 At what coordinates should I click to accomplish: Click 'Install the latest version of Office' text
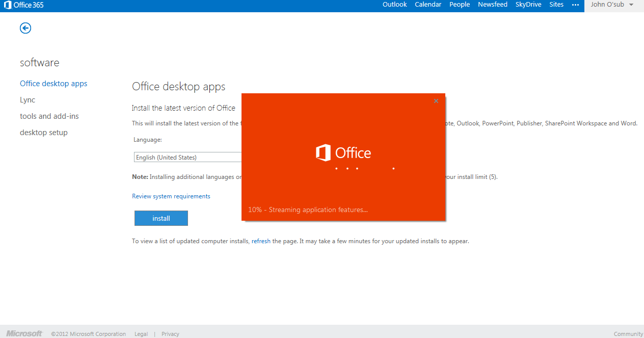coord(183,108)
